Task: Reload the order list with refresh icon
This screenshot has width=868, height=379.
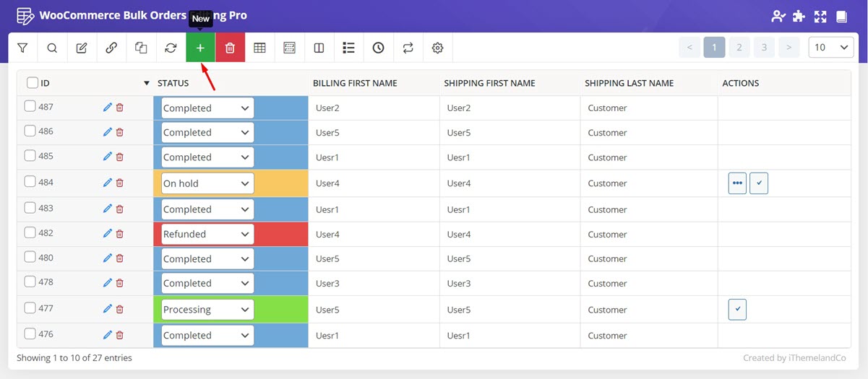Action: click(x=171, y=48)
